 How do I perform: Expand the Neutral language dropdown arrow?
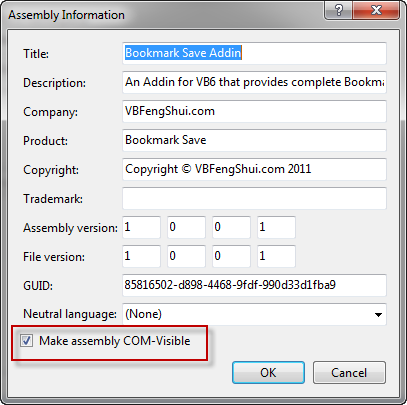pyautogui.click(x=378, y=314)
